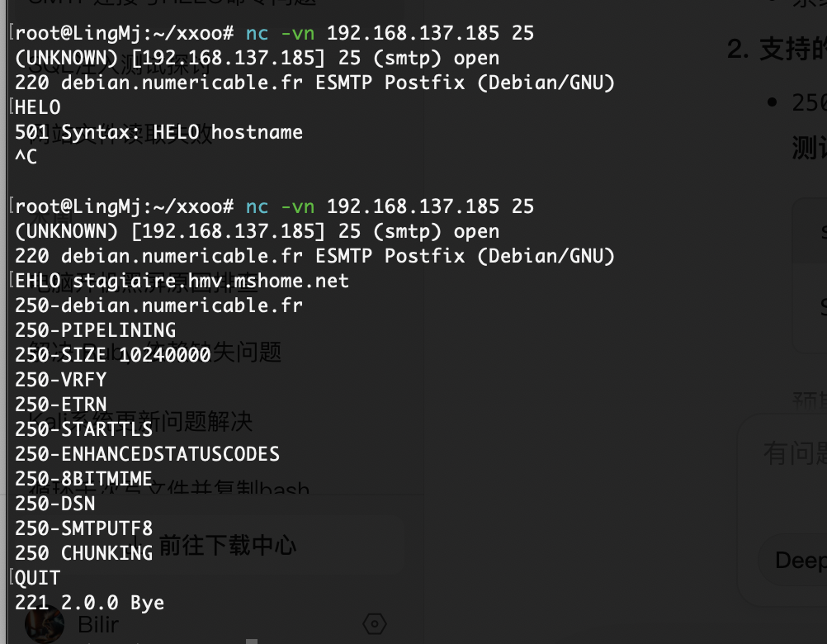Click the QUIT command line
The width and height of the screenshot is (827, 644).
click(x=37, y=578)
